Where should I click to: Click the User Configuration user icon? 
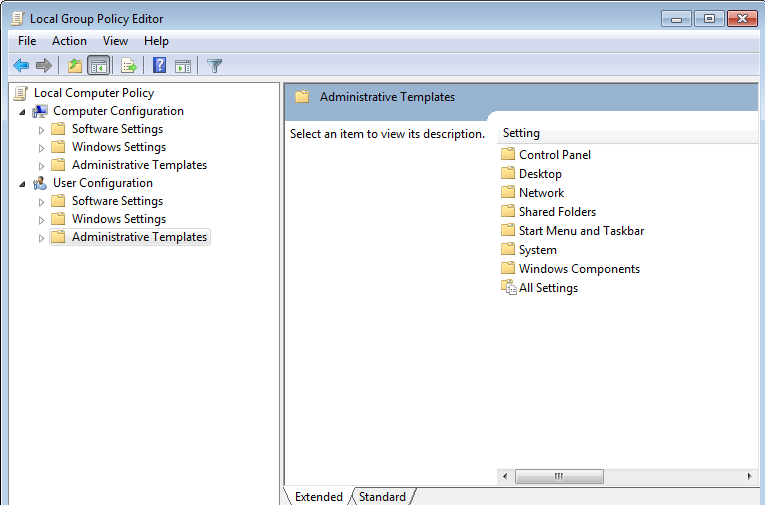click(40, 183)
